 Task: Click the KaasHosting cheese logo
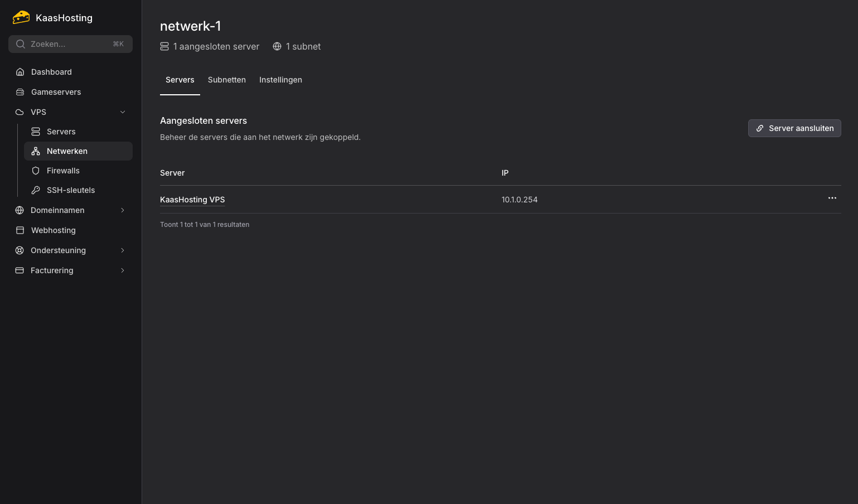21,17
